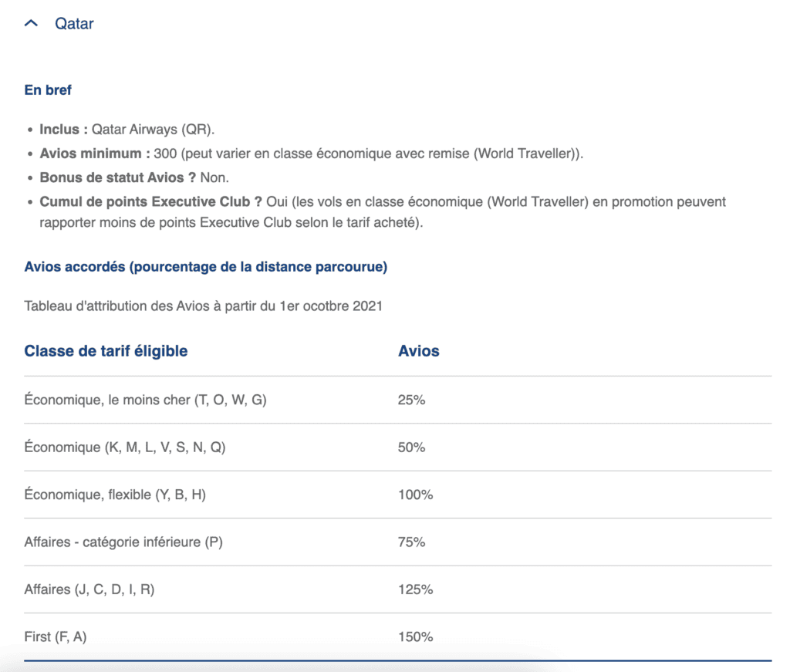This screenshot has width=790, height=672.
Task: Select the 'Classe de tarif éligible' column header
Action: tap(106, 351)
